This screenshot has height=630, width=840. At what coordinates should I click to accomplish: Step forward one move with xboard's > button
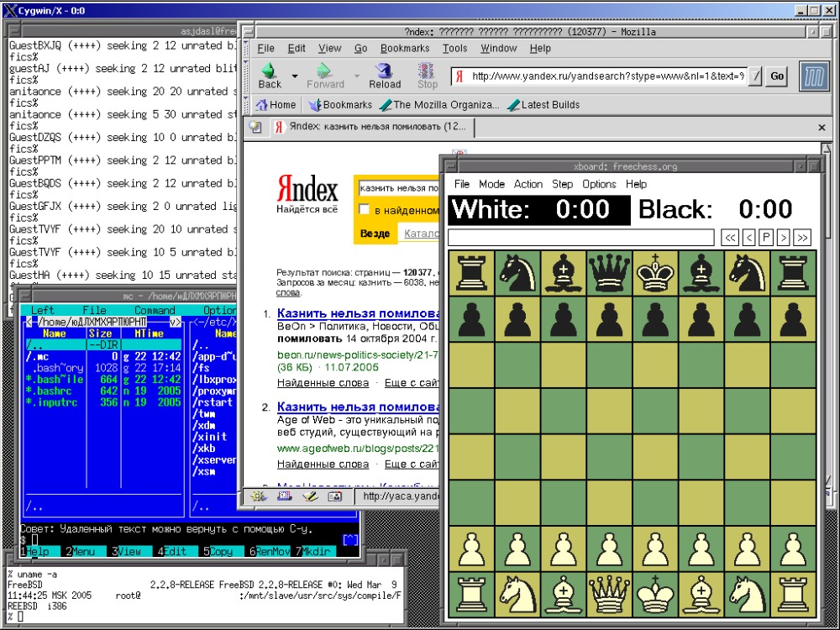(x=784, y=238)
